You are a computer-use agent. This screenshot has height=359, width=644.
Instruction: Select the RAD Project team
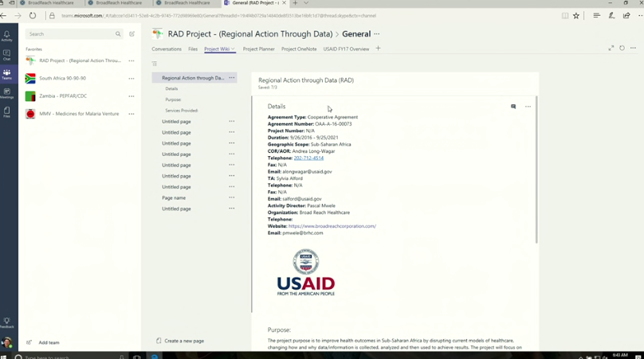coord(80,60)
